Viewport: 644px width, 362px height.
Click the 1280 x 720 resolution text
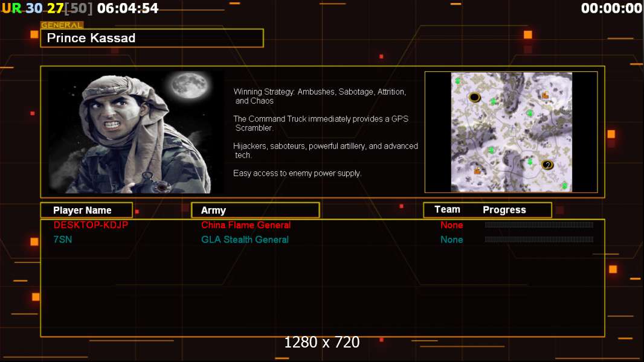pyautogui.click(x=322, y=342)
